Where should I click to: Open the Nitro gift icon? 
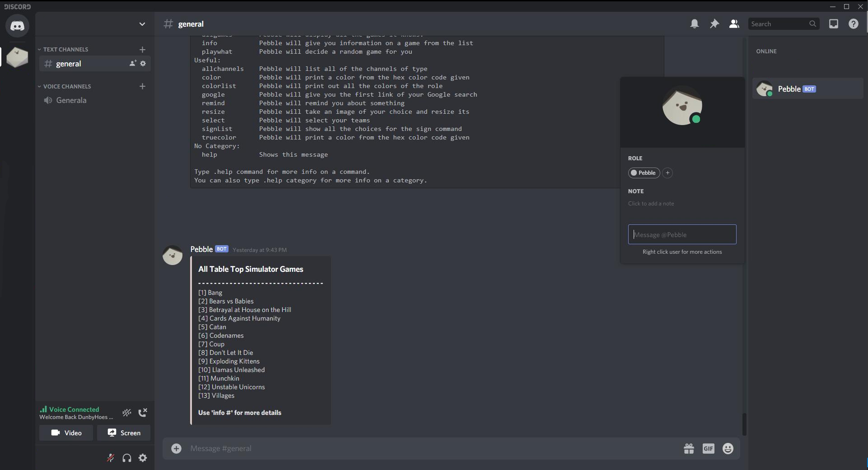coord(689,448)
